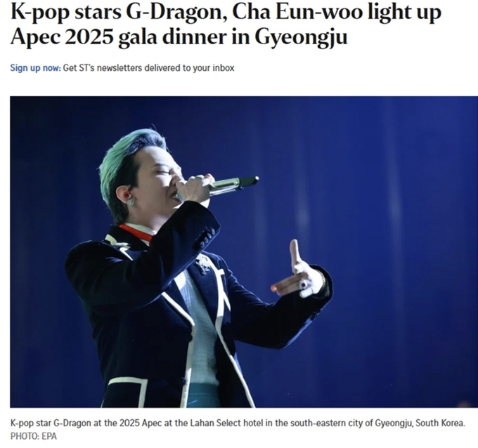Click the photo caption text below the image
The width and height of the screenshot is (478, 448).
(x=238, y=423)
